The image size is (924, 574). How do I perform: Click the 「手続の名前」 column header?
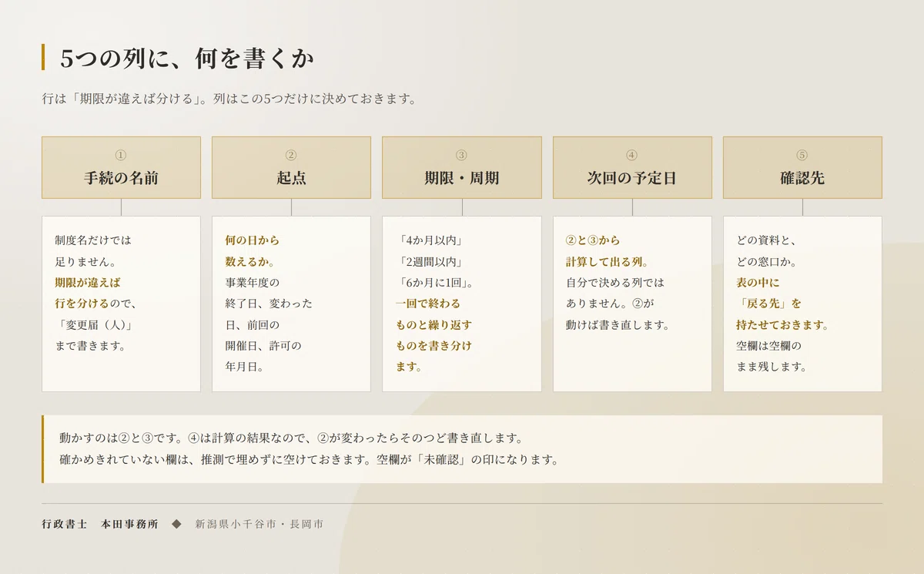click(x=121, y=168)
